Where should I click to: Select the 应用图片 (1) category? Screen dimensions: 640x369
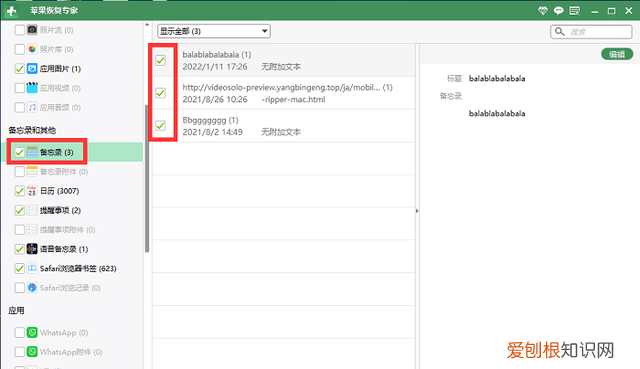coord(60,69)
